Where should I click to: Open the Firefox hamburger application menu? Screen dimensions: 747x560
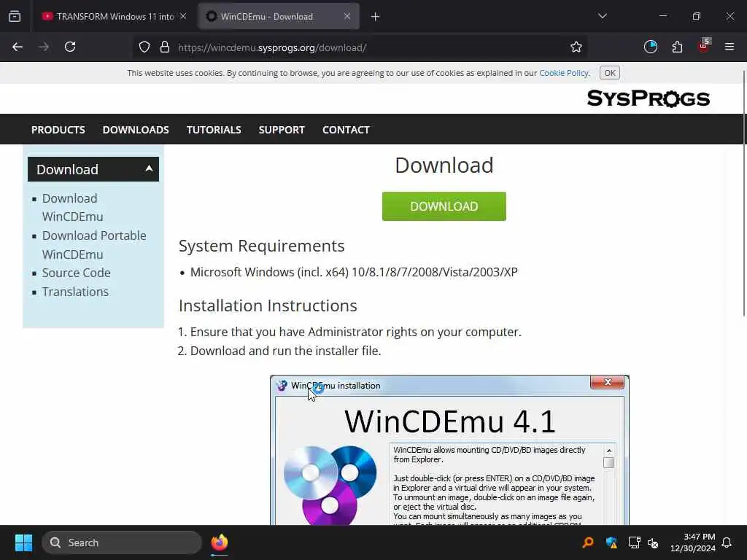(729, 47)
